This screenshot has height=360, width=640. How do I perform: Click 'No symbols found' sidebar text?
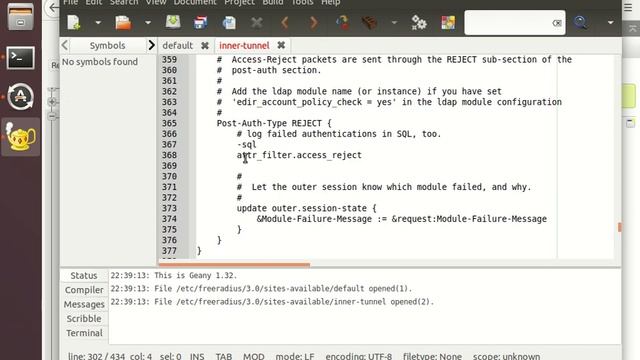tap(100, 62)
